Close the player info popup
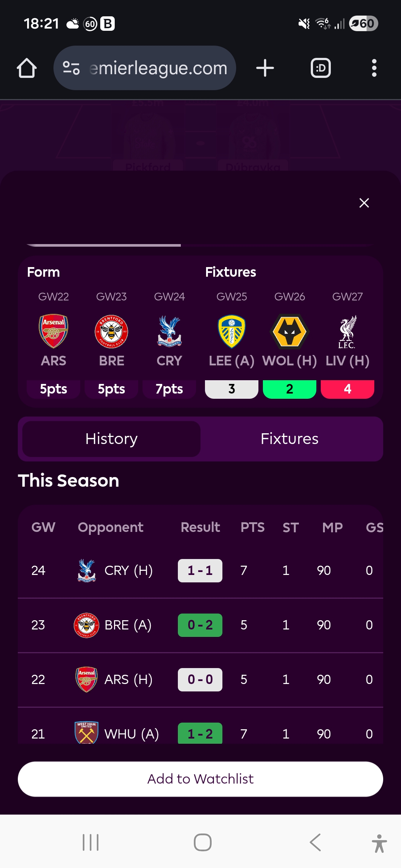 point(364,203)
